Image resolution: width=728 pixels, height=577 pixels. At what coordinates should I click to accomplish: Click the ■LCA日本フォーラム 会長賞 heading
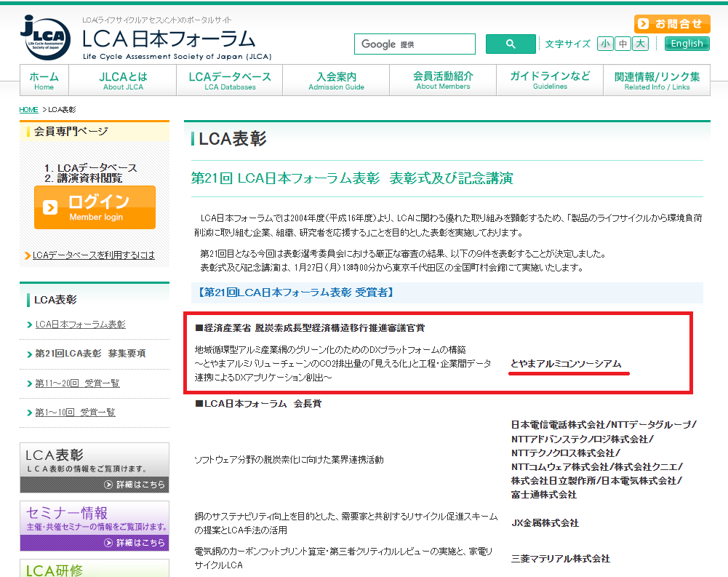258,404
